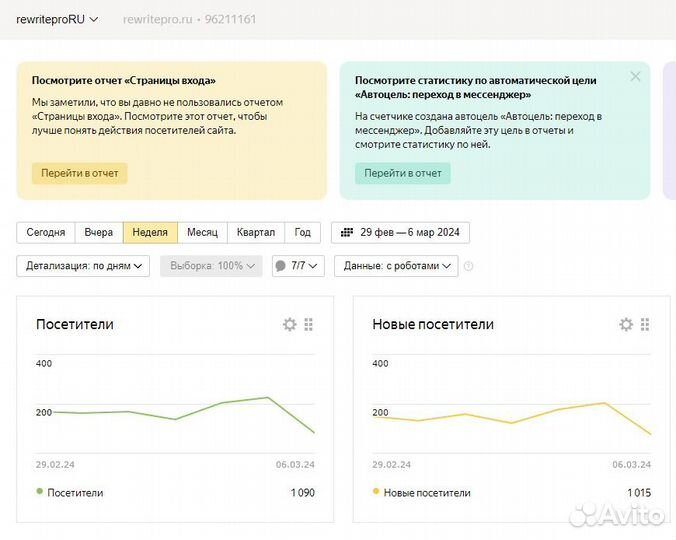Screen dimensions: 676x540
Task: Open Выборка: 100% dropdown
Action: click(211, 266)
